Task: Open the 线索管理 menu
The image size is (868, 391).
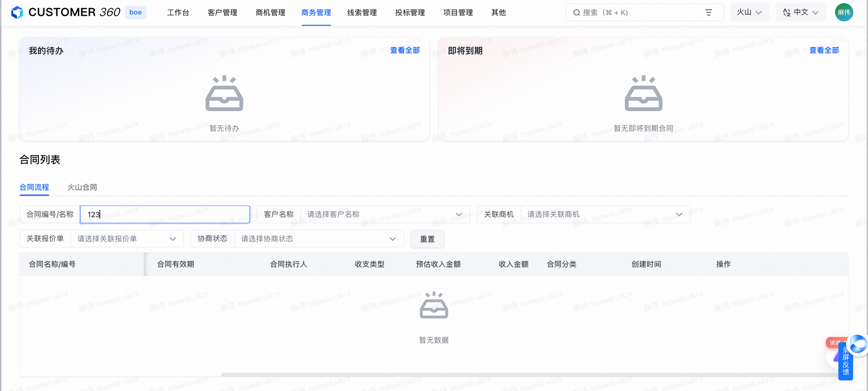Action: tap(362, 13)
